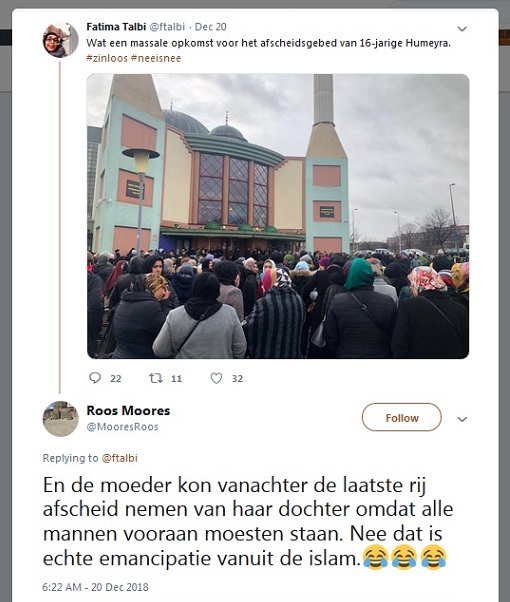
Task: Enlarge the mosque crowd photo
Action: [278, 216]
